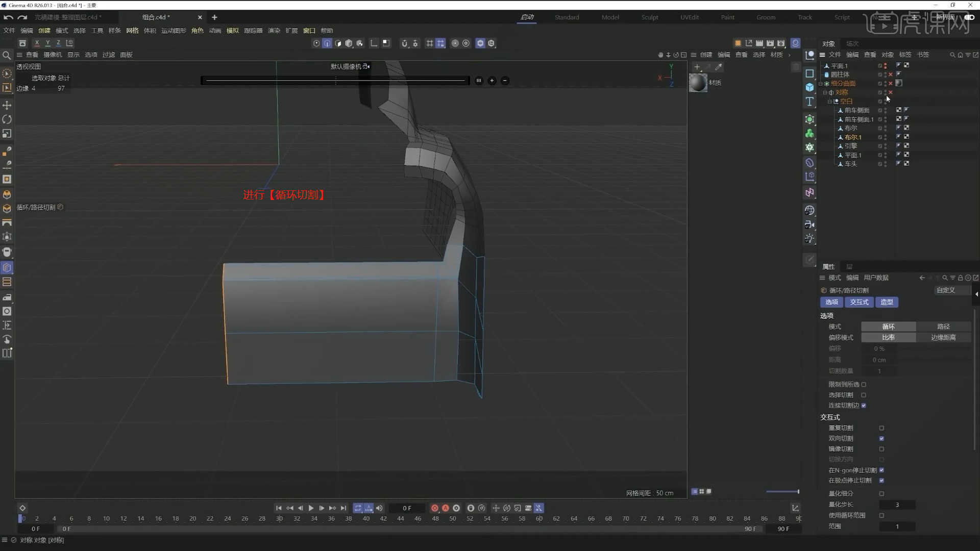Set offset mode to 边缘距离
The image size is (980, 551).
[x=943, y=338]
